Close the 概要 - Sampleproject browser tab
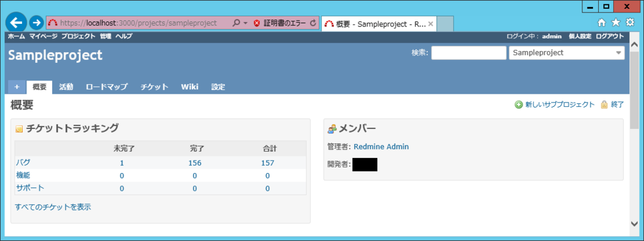Screen dimensions: 644x241 430,24
